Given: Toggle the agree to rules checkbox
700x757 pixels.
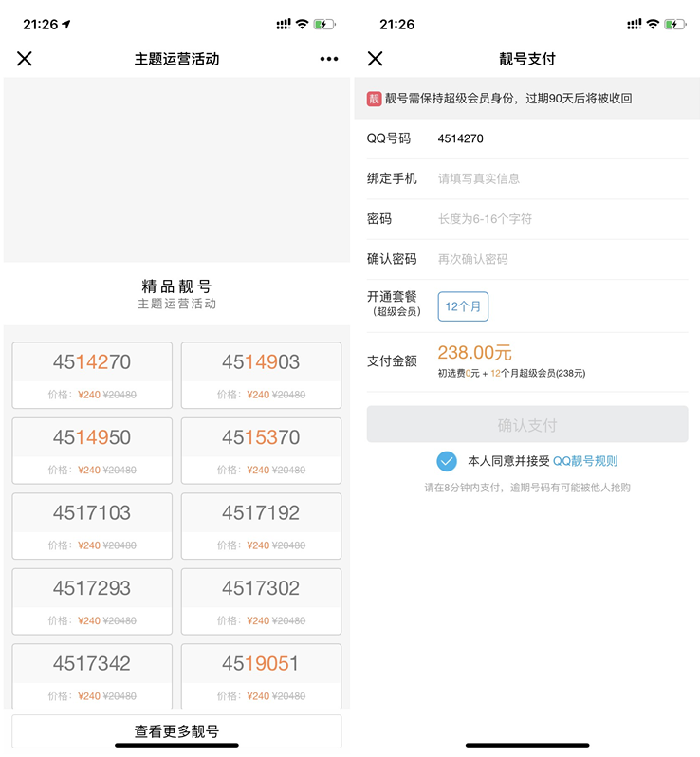Looking at the screenshot, I should click(447, 461).
